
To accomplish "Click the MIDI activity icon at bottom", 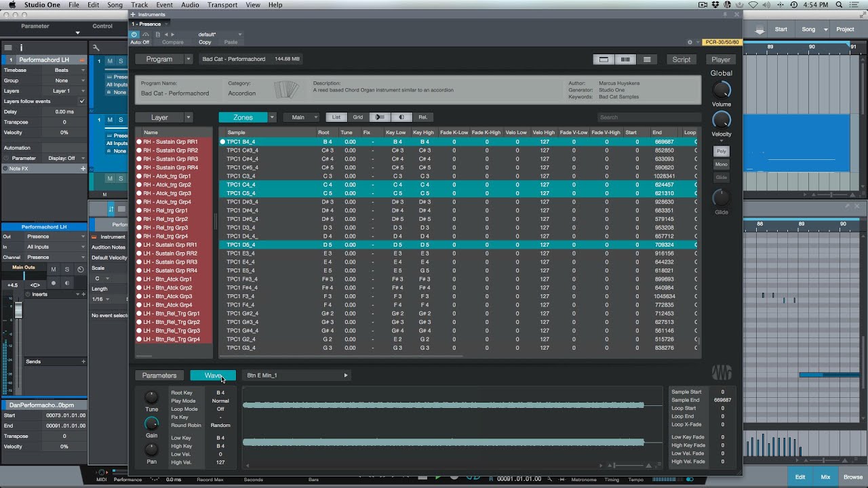I will (102, 472).
